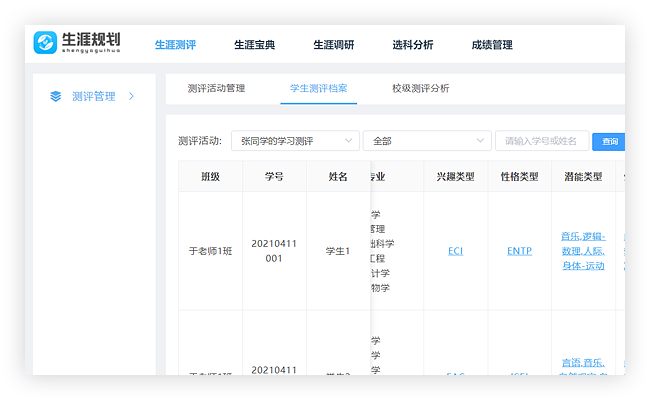Switch to the 测评活动管理 tab
This screenshot has height=400, width=650.
coord(216,88)
